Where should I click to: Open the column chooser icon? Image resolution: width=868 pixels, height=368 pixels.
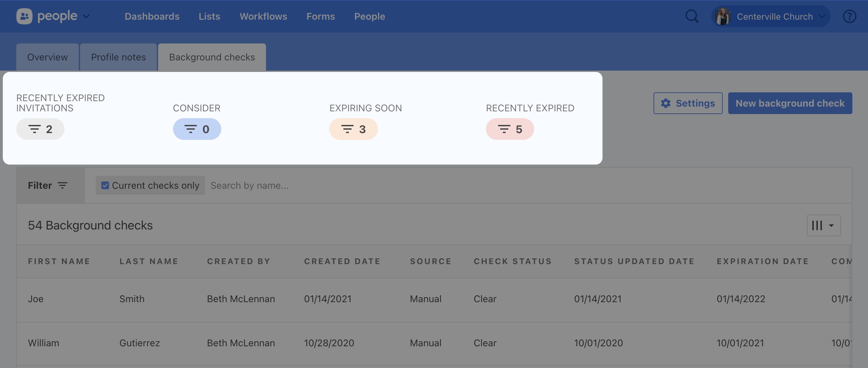point(823,225)
